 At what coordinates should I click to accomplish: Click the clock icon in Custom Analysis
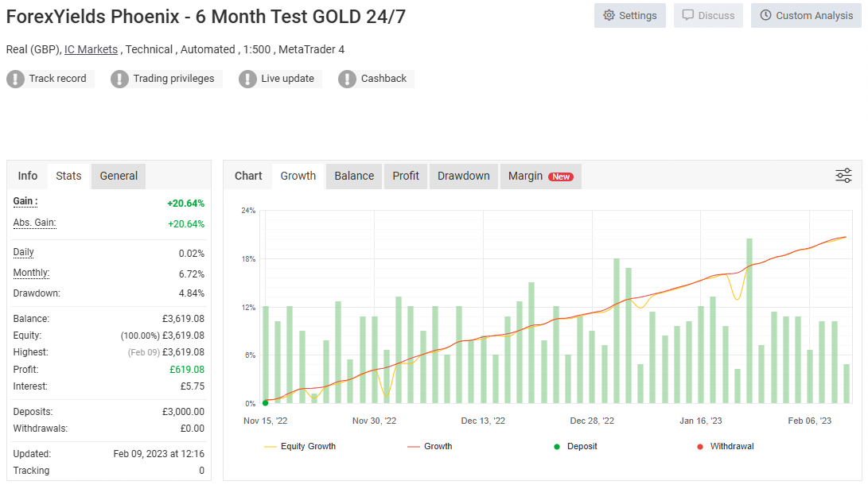click(765, 16)
